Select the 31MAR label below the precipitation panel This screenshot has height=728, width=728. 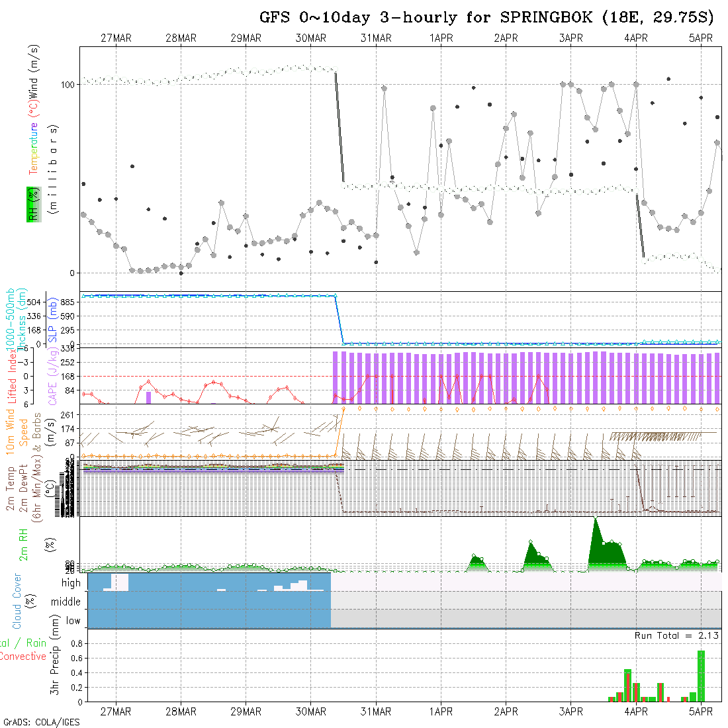(376, 711)
